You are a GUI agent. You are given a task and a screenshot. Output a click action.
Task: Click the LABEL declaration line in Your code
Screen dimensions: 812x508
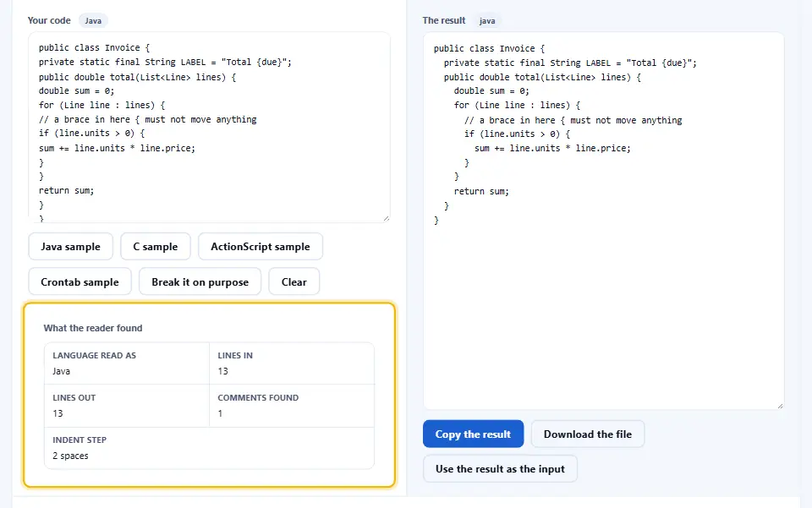point(165,62)
